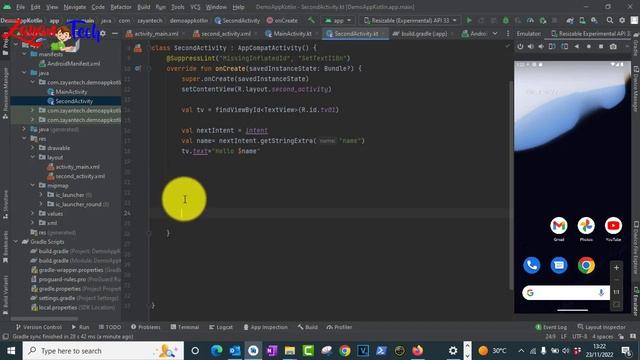The height and width of the screenshot is (360, 640).
Task: Click the Debug app bug icon
Action: coord(506,20)
